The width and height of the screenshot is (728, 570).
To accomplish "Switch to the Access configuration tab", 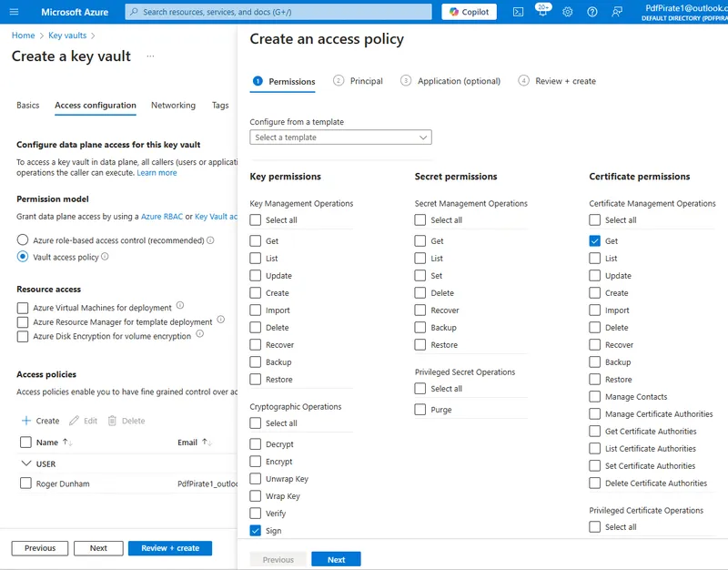I will 96,106.
